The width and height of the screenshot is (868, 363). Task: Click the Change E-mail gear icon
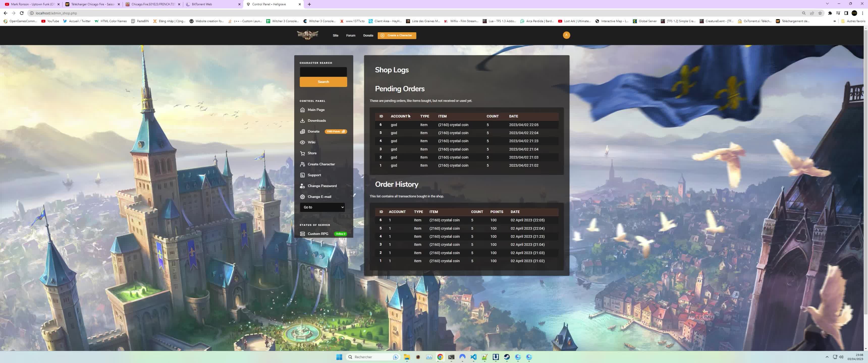coord(302,197)
